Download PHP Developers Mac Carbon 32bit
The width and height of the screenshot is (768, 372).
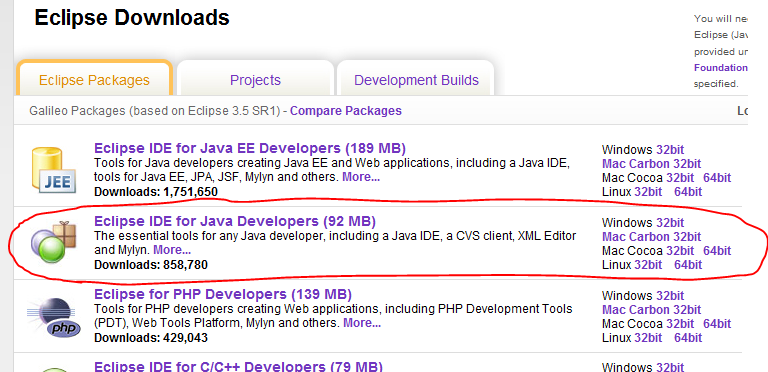coord(651,310)
